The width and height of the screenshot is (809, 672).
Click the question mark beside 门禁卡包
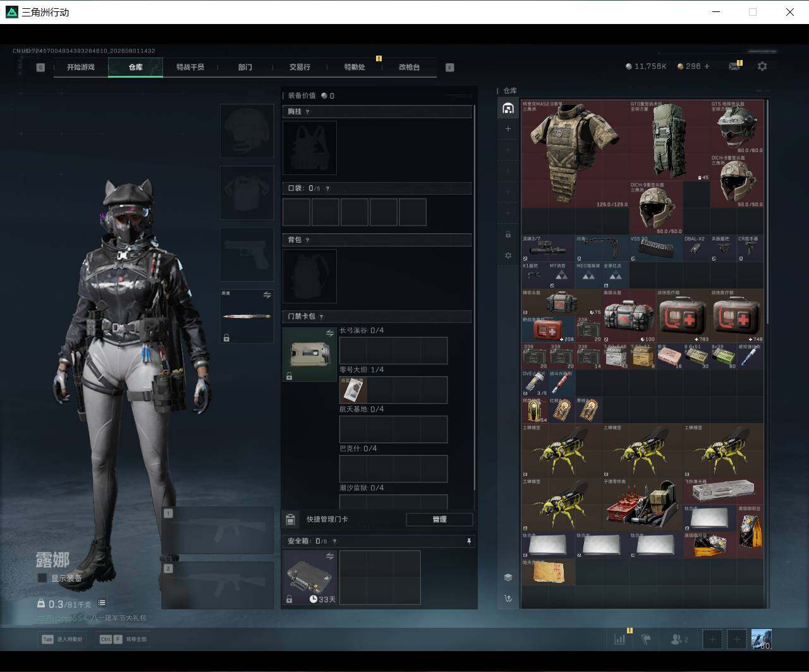coord(321,317)
